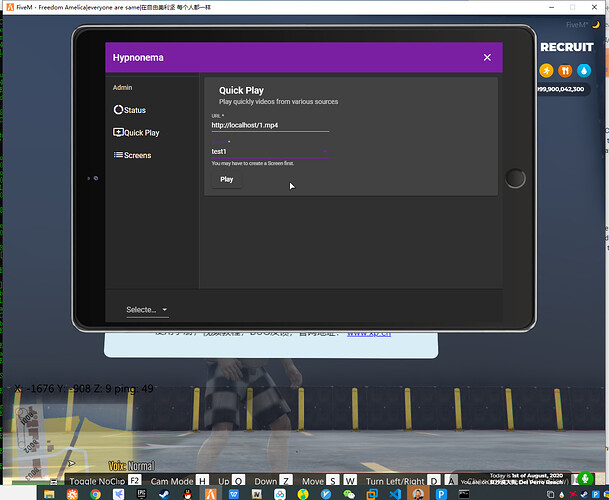The image size is (609, 500).
Task: Expand the Selecte... dropdown at the bottom
Action: point(147,310)
